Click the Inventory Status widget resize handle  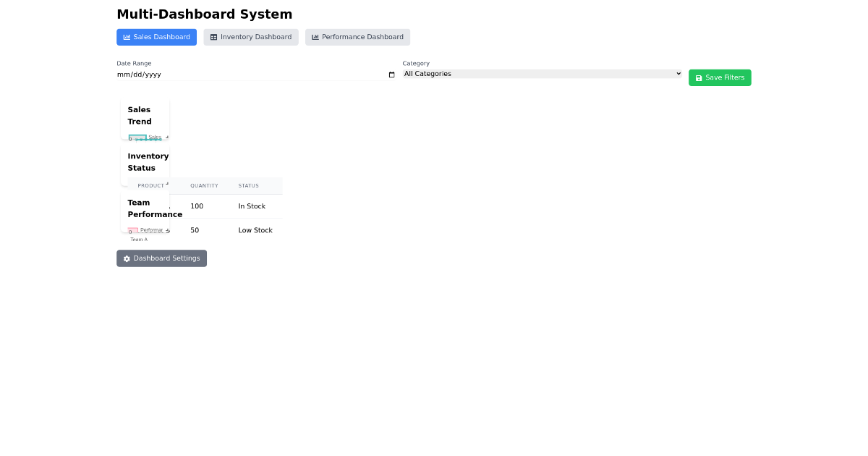(x=167, y=184)
